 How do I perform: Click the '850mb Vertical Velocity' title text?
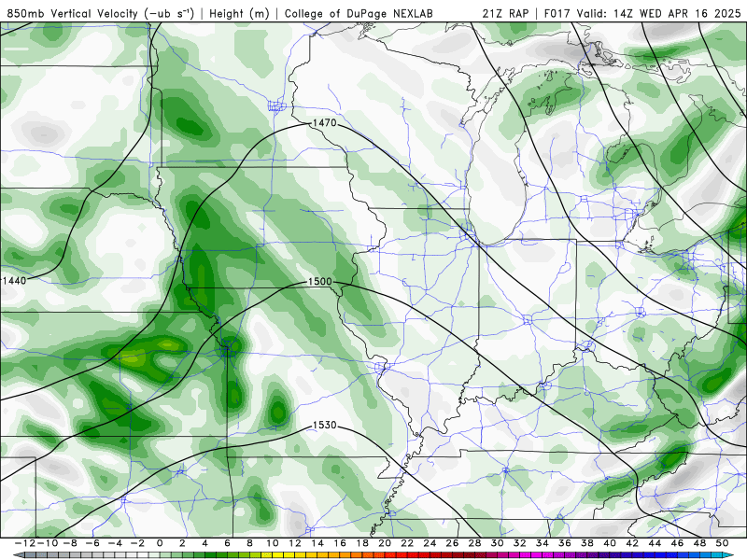pos(73,13)
